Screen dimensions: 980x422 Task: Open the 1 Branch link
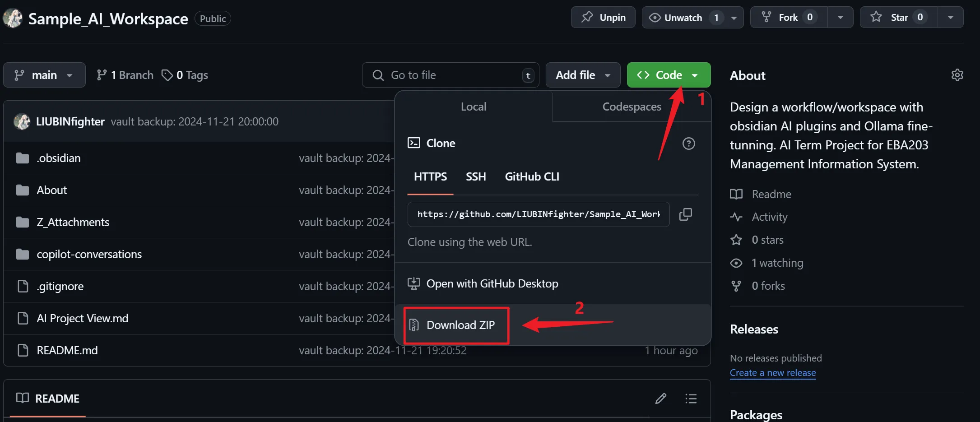[x=125, y=75]
